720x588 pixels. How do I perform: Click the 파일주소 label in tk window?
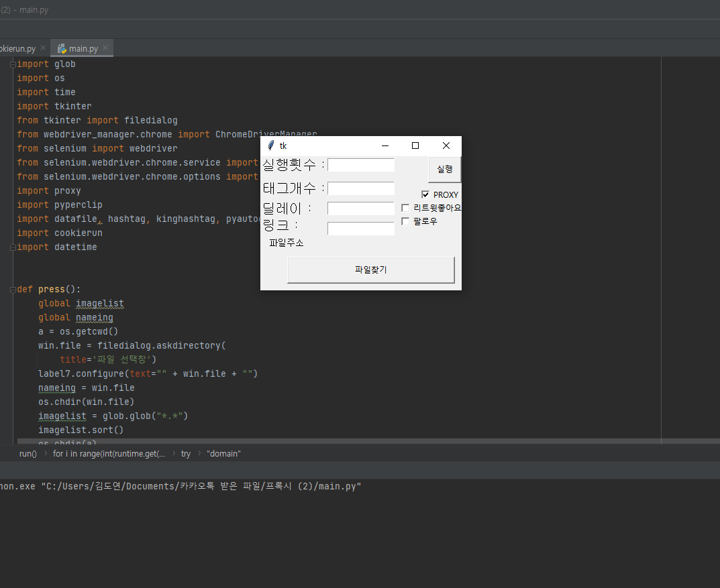click(287, 243)
